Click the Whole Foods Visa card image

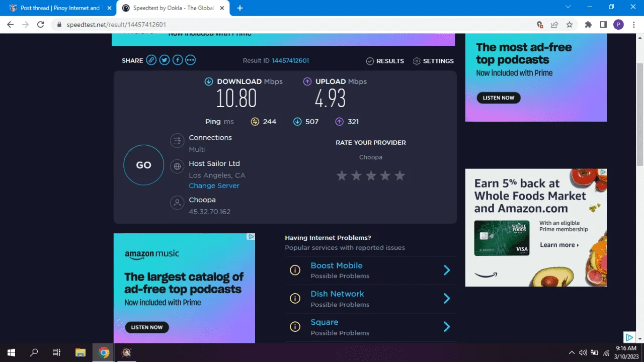tap(502, 238)
